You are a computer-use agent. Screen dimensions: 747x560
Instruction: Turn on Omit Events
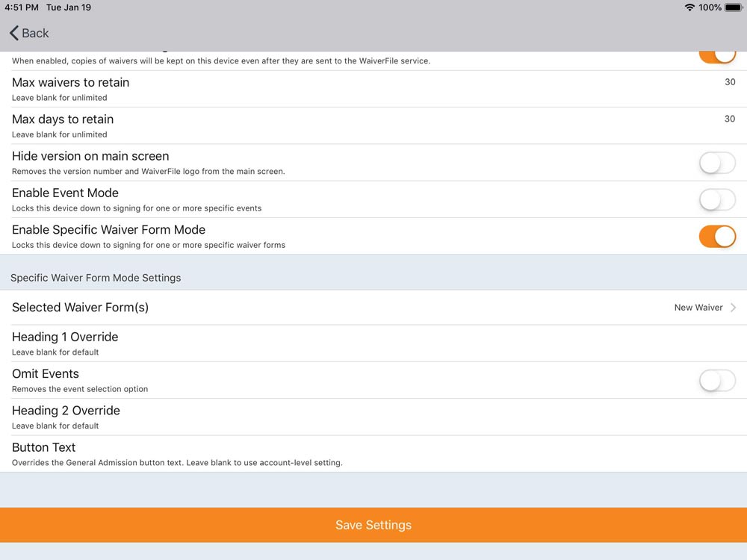point(716,381)
